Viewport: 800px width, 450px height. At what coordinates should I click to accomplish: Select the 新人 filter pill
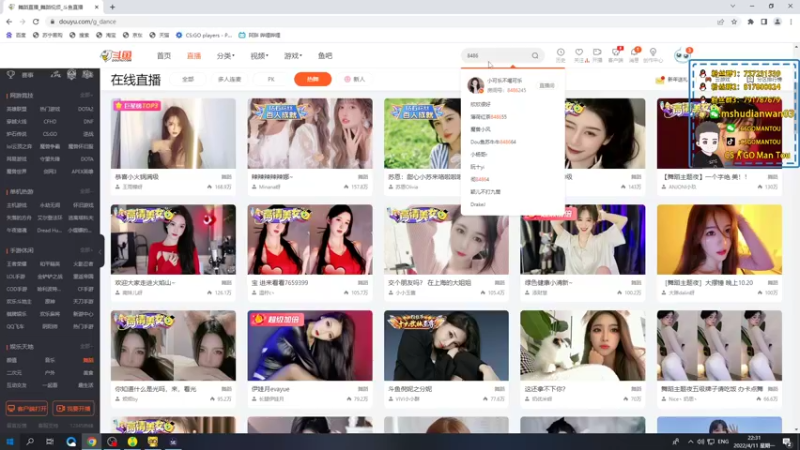(x=355, y=79)
